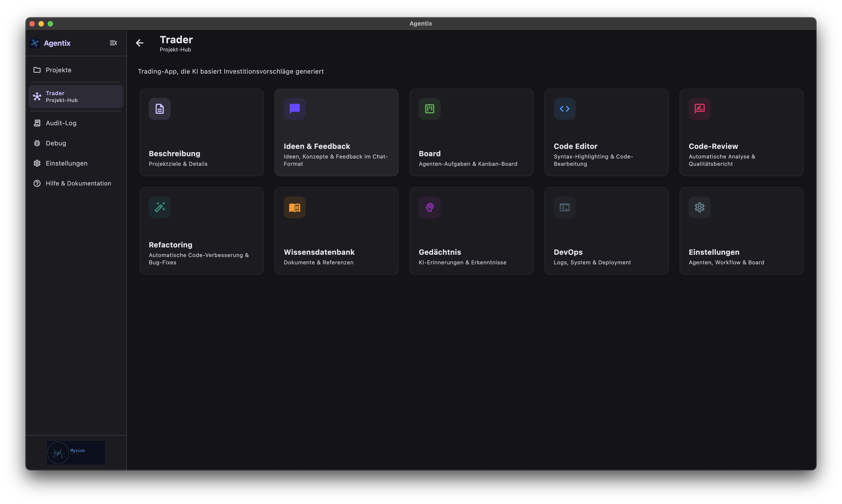
Task: Click the green Board kanban icon
Action: click(429, 109)
